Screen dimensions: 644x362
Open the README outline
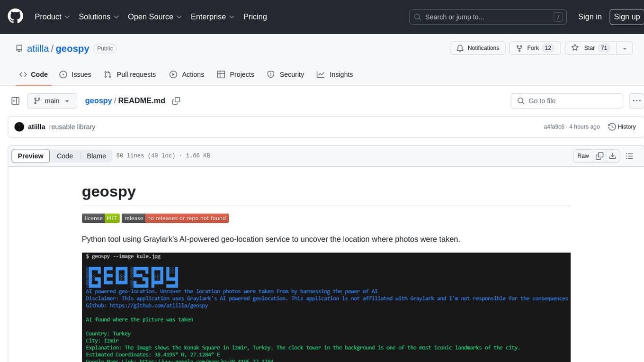629,156
